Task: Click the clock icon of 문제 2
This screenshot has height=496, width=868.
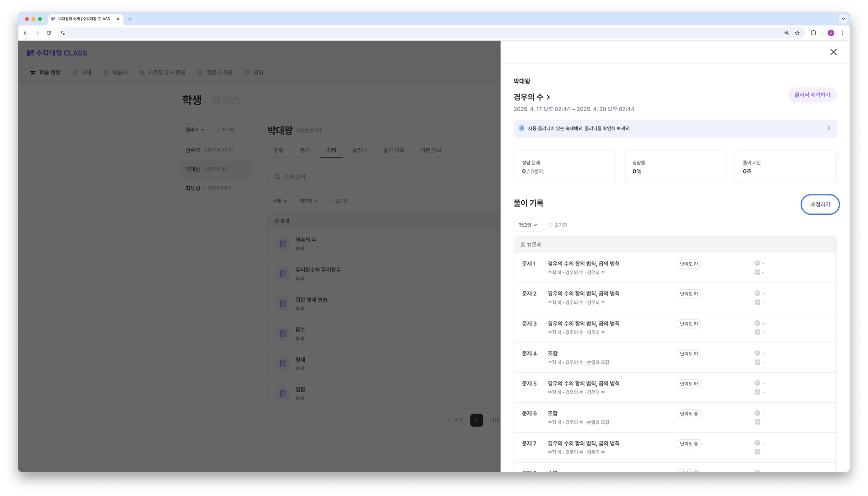Action: tap(757, 293)
